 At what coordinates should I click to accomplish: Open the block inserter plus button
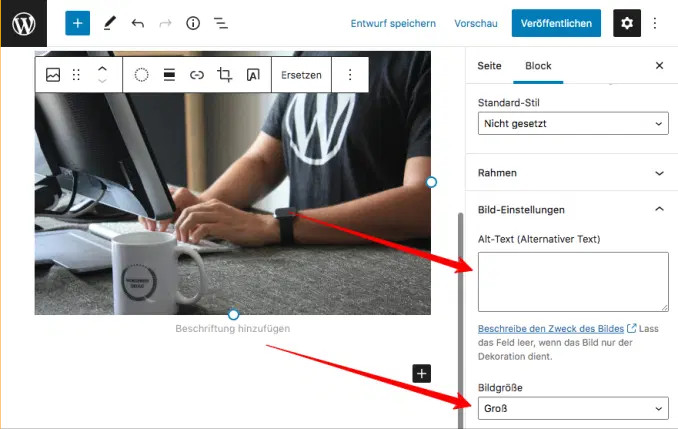[77, 23]
